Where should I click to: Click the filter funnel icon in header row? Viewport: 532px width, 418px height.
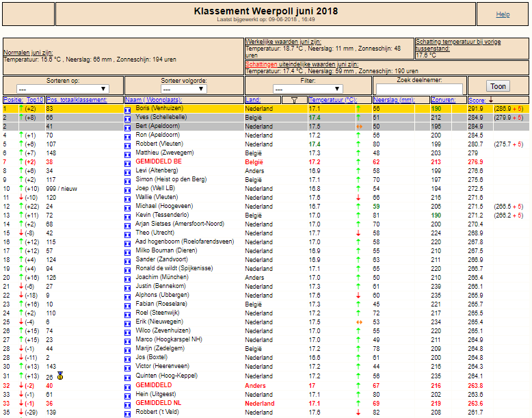pyautogui.click(x=294, y=100)
